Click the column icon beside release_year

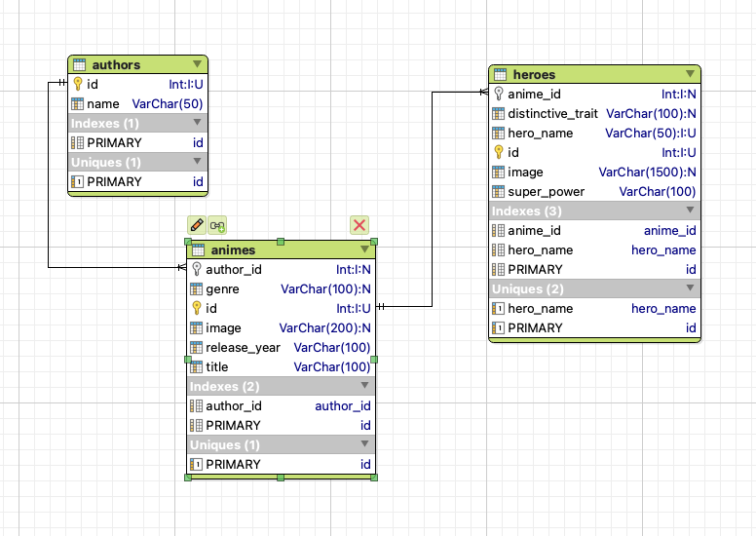[196, 347]
